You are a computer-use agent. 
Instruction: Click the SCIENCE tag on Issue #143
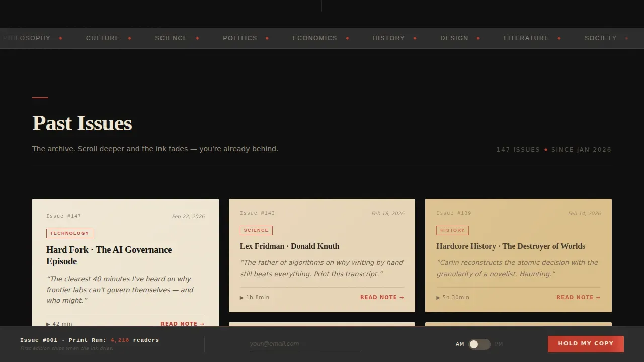pyautogui.click(x=256, y=230)
